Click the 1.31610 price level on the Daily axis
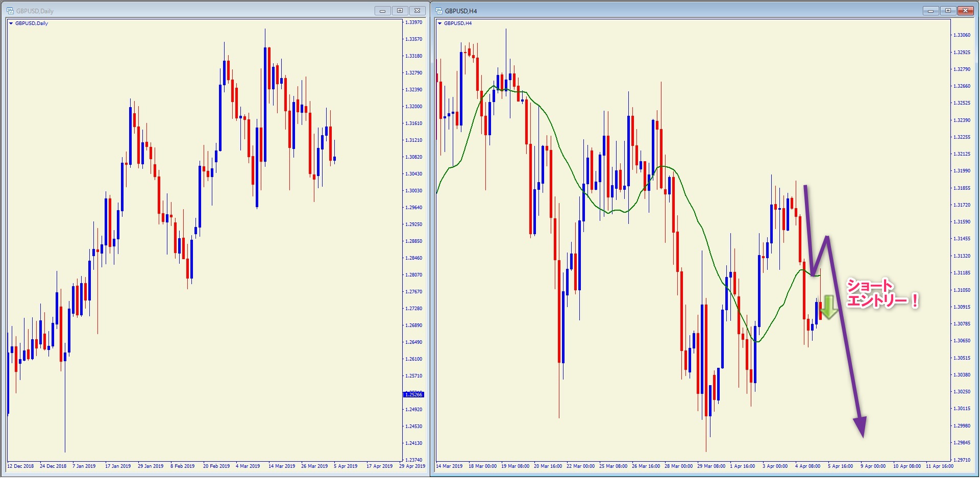The height and width of the screenshot is (478, 980). 414,123
